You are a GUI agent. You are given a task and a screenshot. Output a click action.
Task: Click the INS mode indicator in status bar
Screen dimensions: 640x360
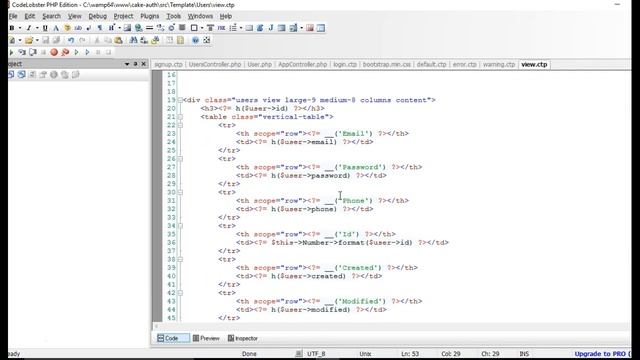point(524,354)
